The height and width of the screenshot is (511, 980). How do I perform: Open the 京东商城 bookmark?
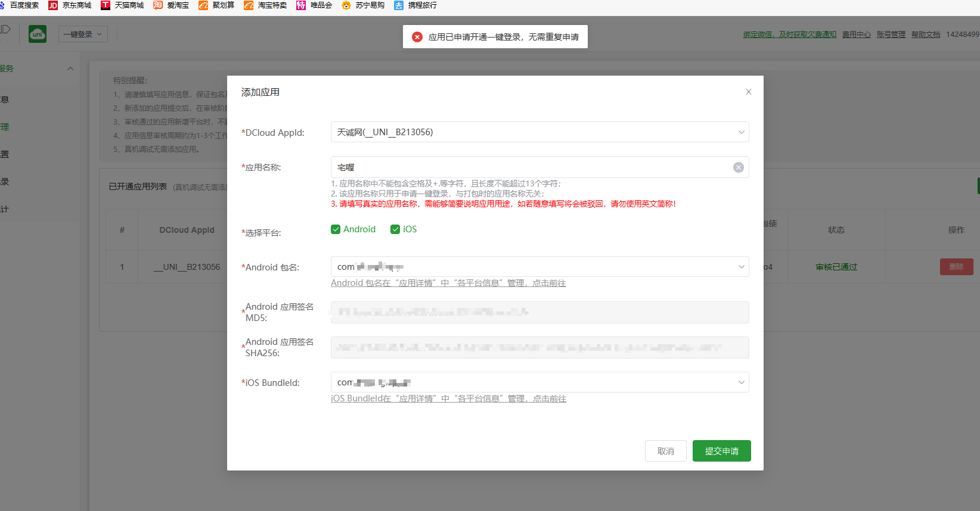click(x=70, y=5)
